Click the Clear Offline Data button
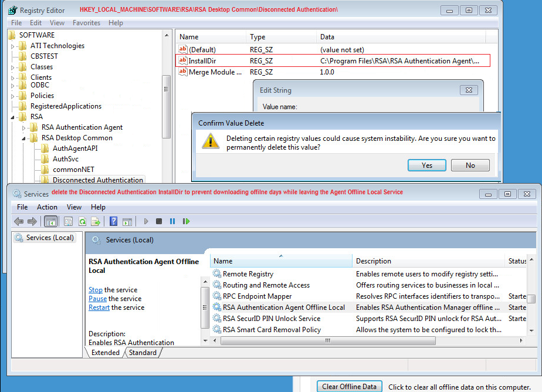This screenshot has width=542, height=392. [x=350, y=387]
